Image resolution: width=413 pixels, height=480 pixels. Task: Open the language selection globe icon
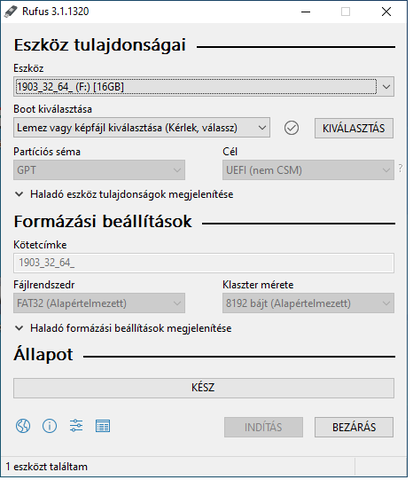[23, 426]
